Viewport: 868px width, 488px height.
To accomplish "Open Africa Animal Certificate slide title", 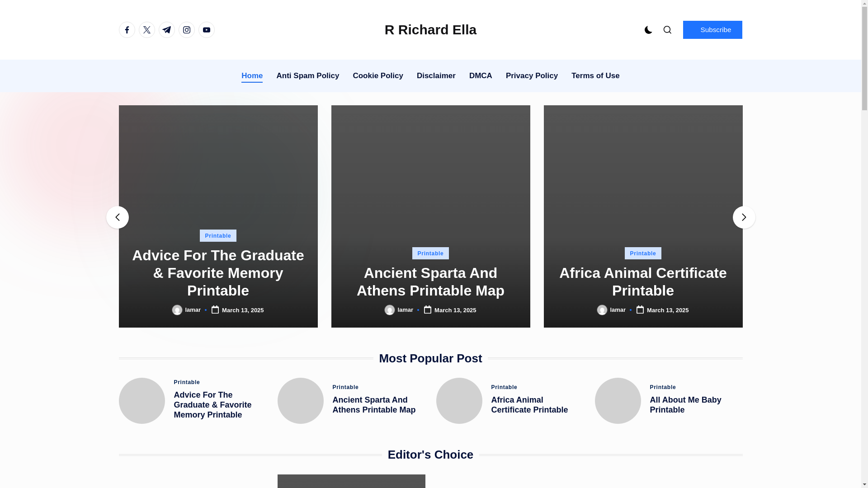I will [x=643, y=282].
